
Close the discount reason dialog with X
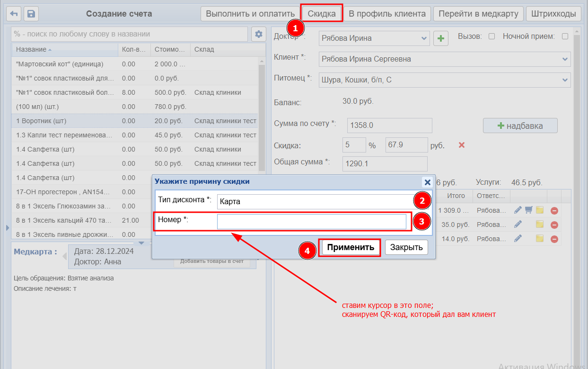click(427, 182)
